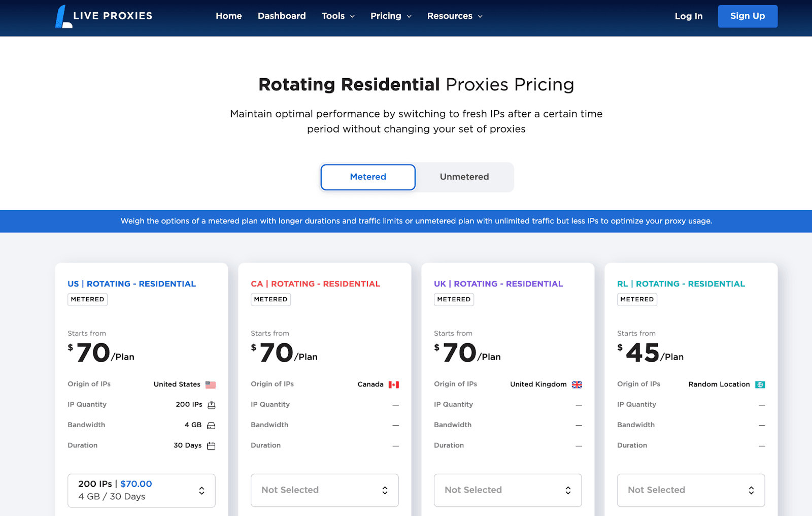
Task: Click the "United States" origin text
Action: tap(177, 384)
